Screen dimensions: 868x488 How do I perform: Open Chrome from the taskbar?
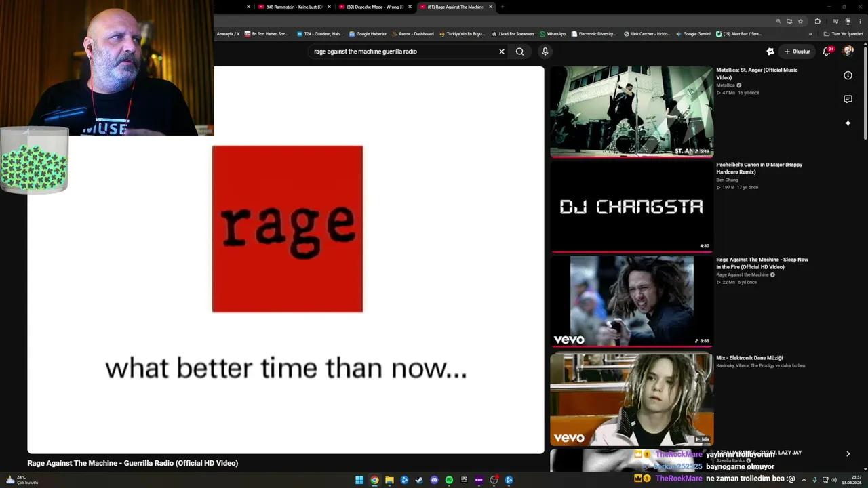(x=374, y=480)
